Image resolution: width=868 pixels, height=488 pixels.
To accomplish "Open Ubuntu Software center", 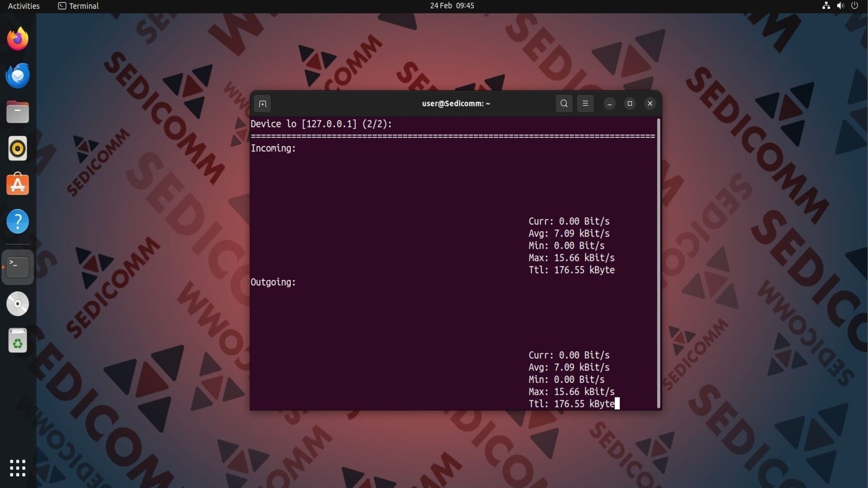I will [x=18, y=184].
